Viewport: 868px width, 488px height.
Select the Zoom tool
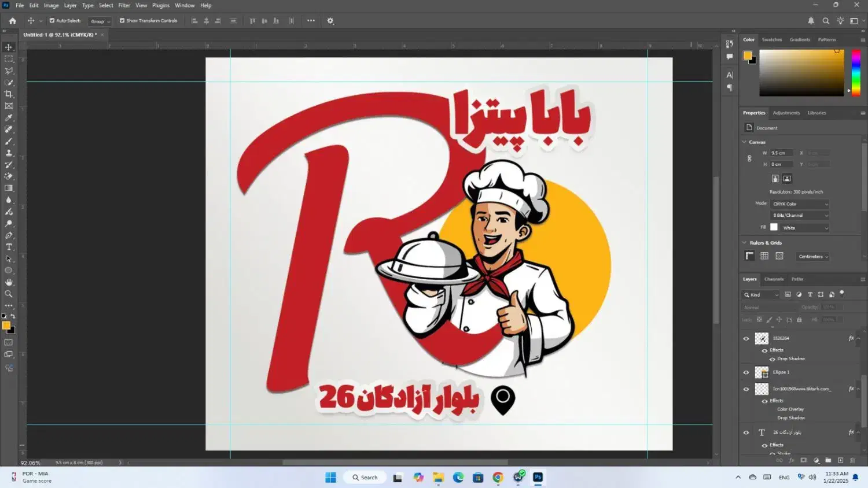9,294
